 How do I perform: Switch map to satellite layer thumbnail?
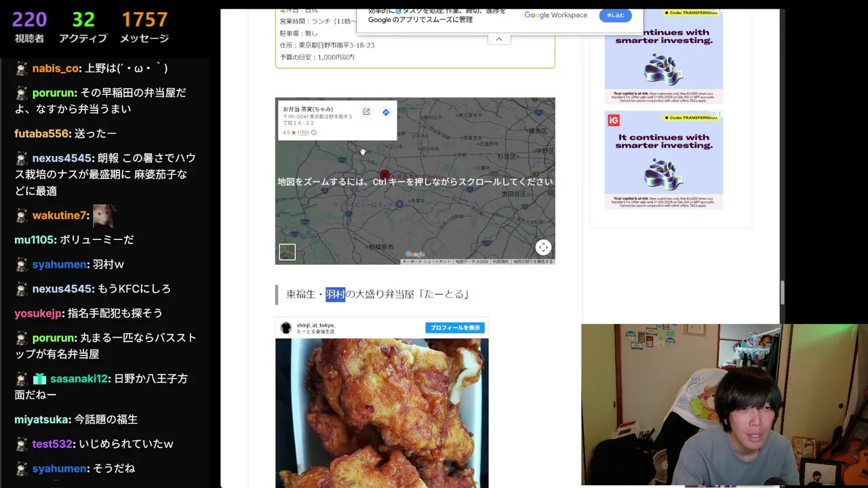tap(287, 252)
